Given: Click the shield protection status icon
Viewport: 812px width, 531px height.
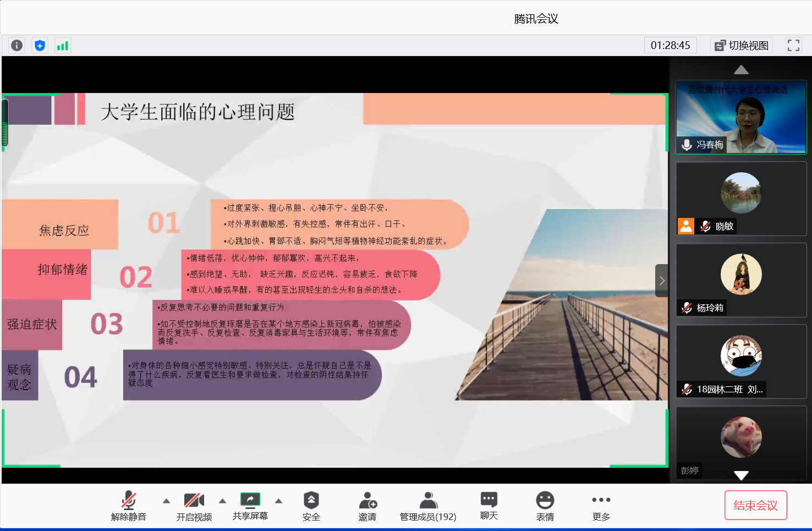Looking at the screenshot, I should (39, 45).
